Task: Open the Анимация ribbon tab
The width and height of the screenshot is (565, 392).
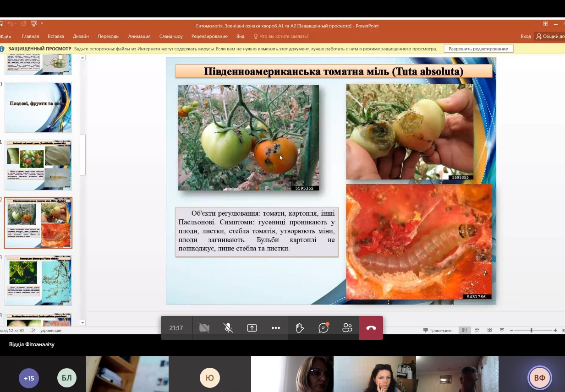Action: click(139, 37)
